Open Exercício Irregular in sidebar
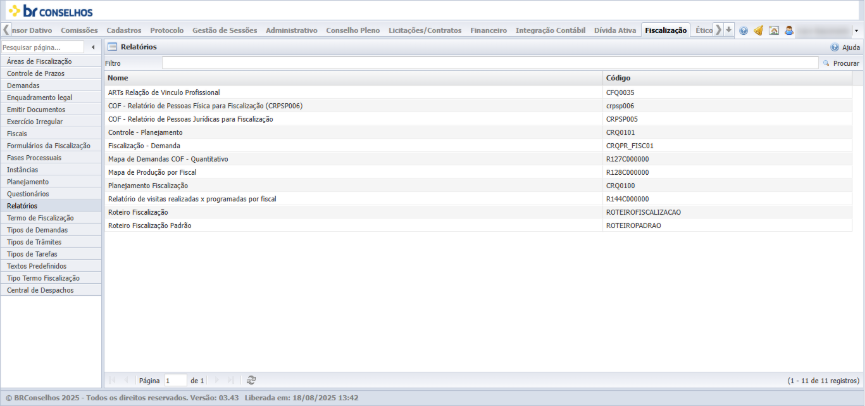865x406 pixels. point(51,121)
